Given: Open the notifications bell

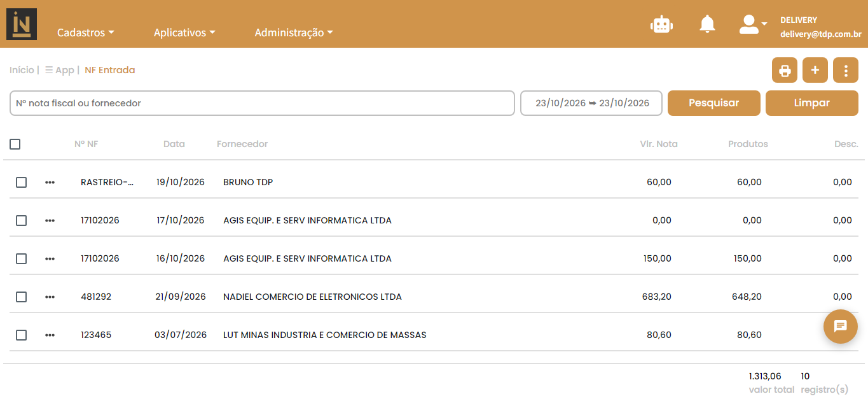Looking at the screenshot, I should (707, 24).
